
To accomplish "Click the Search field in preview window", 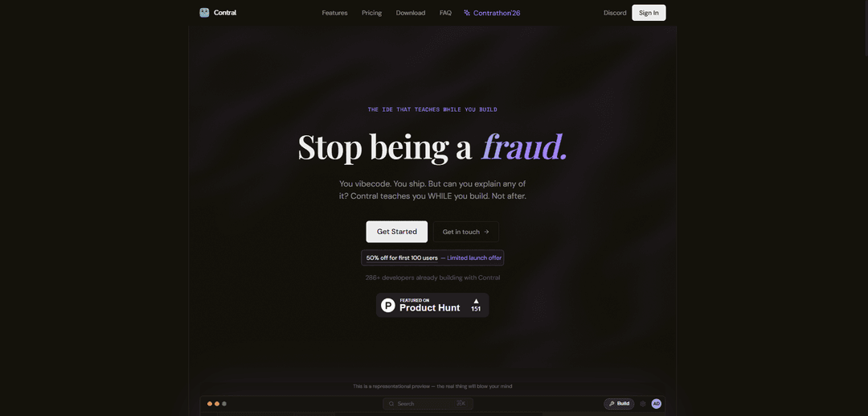I will click(428, 404).
